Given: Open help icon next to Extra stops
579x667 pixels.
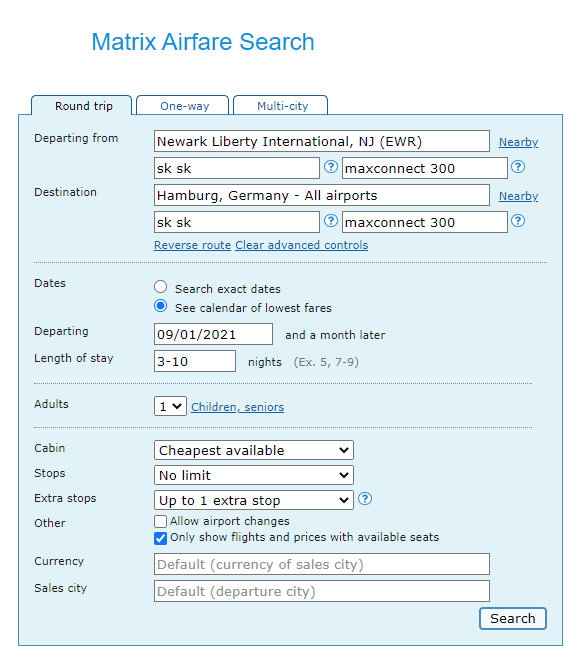Looking at the screenshot, I should click(x=365, y=499).
